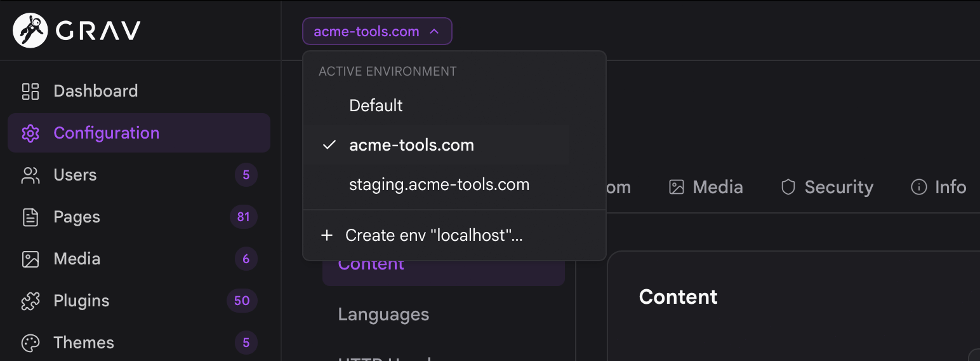This screenshot has height=361, width=980.
Task: Click the ACTIVE ENVIRONMENT header label
Action: pos(387,71)
